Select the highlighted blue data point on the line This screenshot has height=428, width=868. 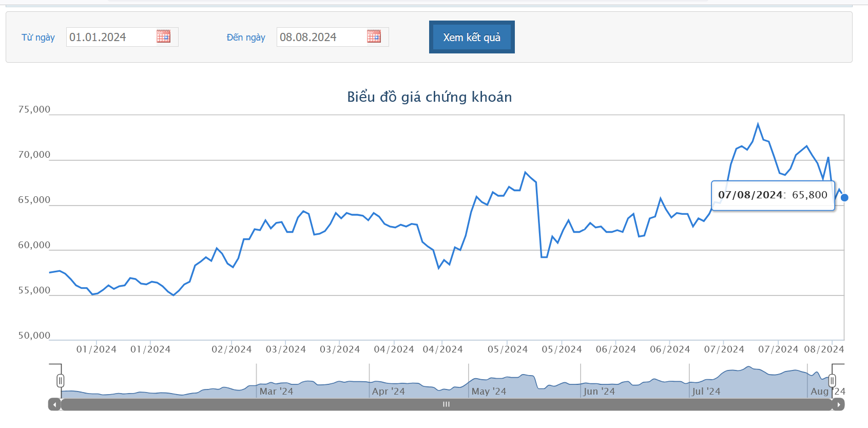844,197
